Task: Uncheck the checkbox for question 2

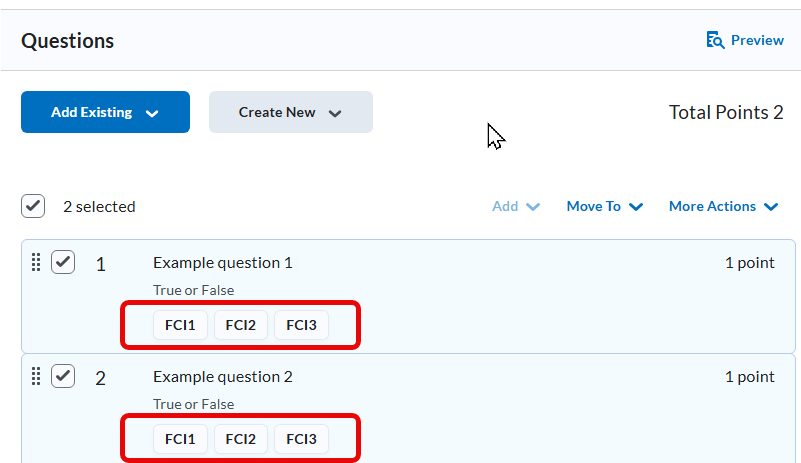Action: coord(63,376)
